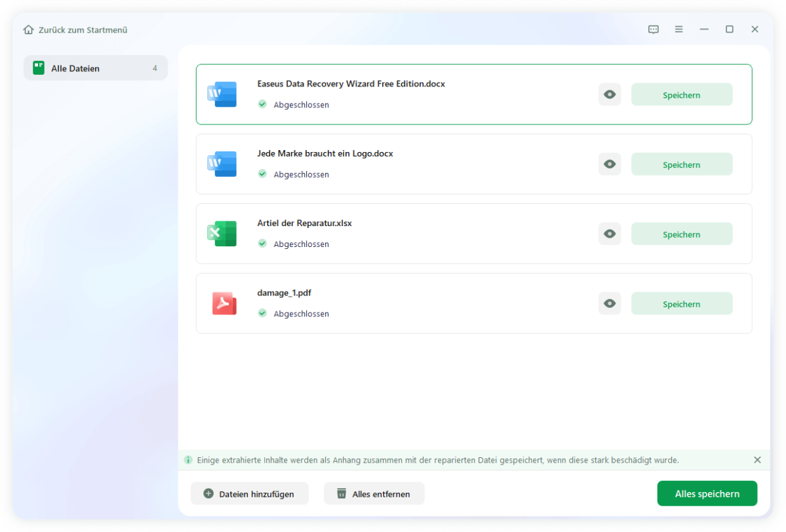Viewport: 786px width, 532px height.
Task: Open the feedback chat icon in the title bar
Action: [654, 29]
